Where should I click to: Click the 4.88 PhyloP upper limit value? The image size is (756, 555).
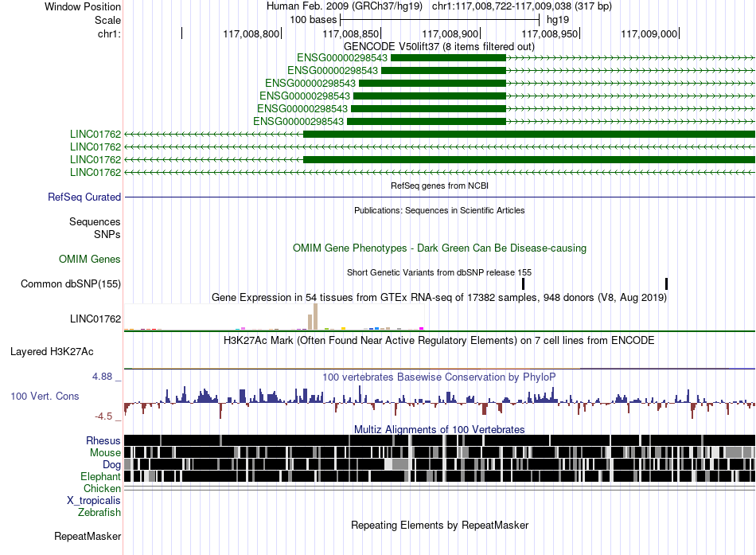pyautogui.click(x=102, y=377)
